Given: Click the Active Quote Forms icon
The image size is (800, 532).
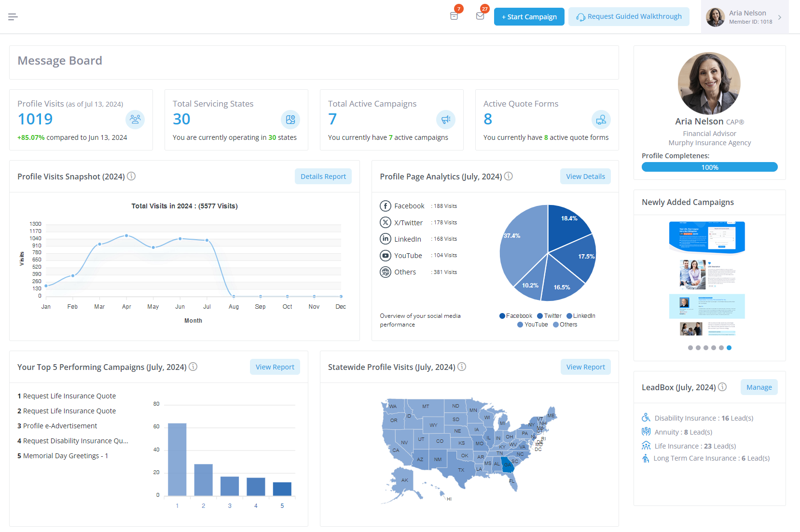Looking at the screenshot, I should [x=601, y=119].
